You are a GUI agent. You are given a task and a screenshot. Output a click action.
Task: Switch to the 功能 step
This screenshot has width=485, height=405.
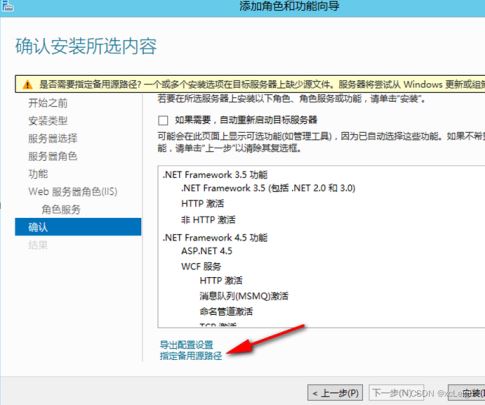click(x=38, y=174)
